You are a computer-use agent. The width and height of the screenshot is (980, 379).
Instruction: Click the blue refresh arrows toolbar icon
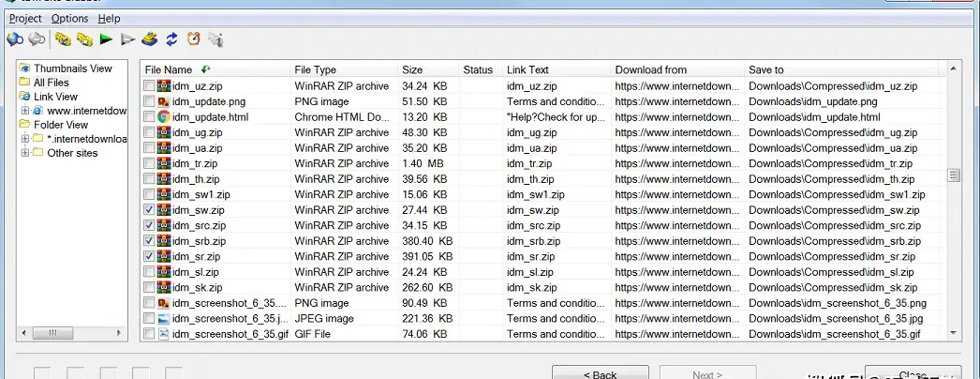coord(171,39)
